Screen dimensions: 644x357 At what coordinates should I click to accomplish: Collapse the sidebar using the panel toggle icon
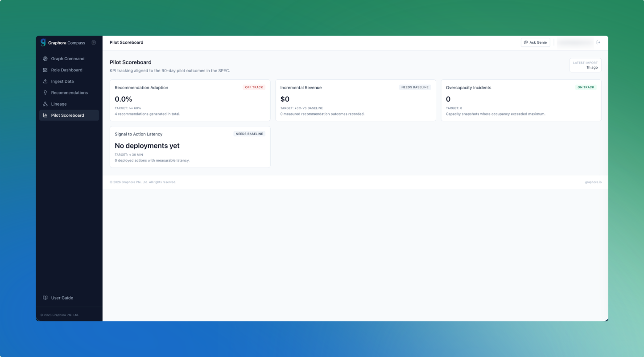point(94,43)
